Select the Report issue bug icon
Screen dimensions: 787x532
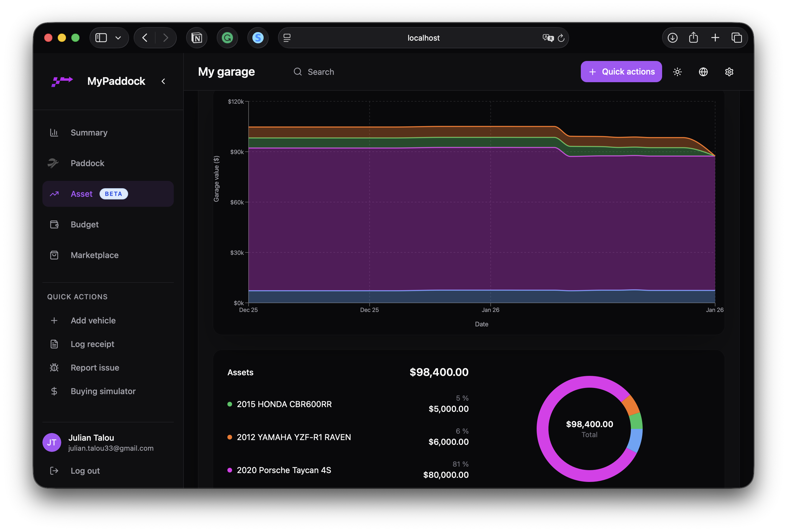[54, 367]
